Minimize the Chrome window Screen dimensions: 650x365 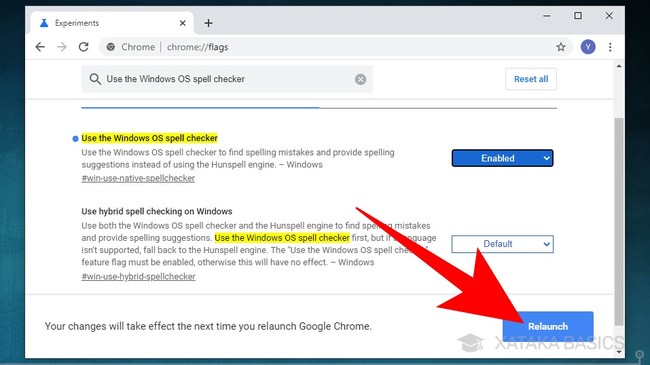coord(547,16)
